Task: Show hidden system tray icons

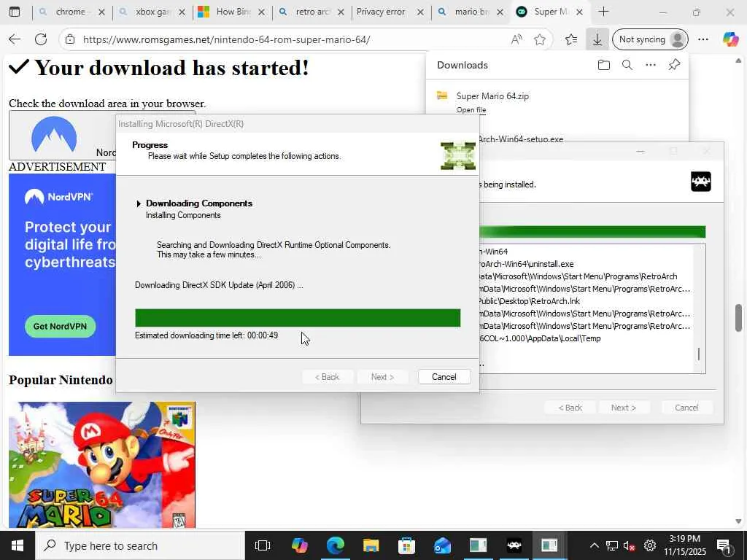Action: click(x=594, y=545)
